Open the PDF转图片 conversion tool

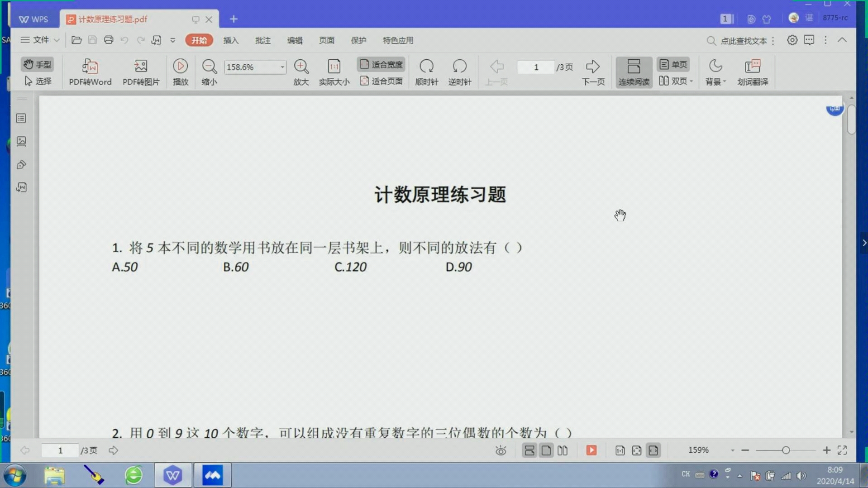click(x=141, y=72)
